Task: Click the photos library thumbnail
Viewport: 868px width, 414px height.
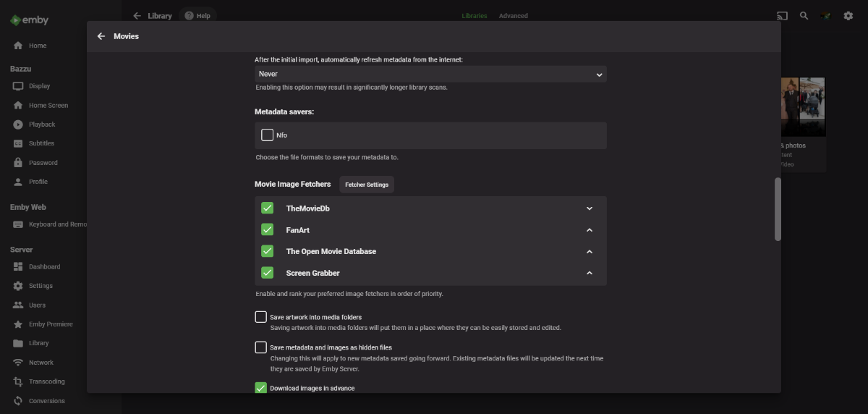Action: [803, 109]
